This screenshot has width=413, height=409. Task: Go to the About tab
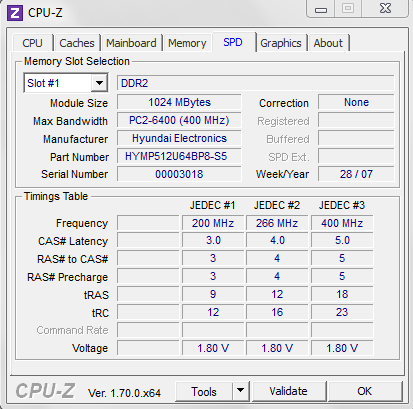[328, 43]
